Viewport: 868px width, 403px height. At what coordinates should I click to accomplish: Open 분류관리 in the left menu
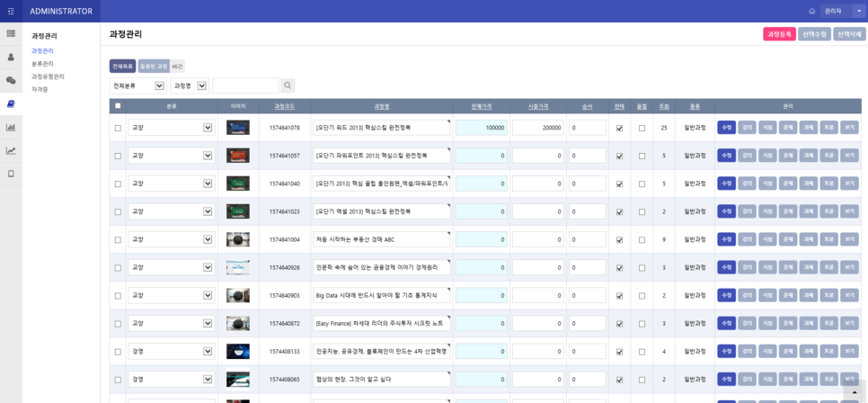42,64
